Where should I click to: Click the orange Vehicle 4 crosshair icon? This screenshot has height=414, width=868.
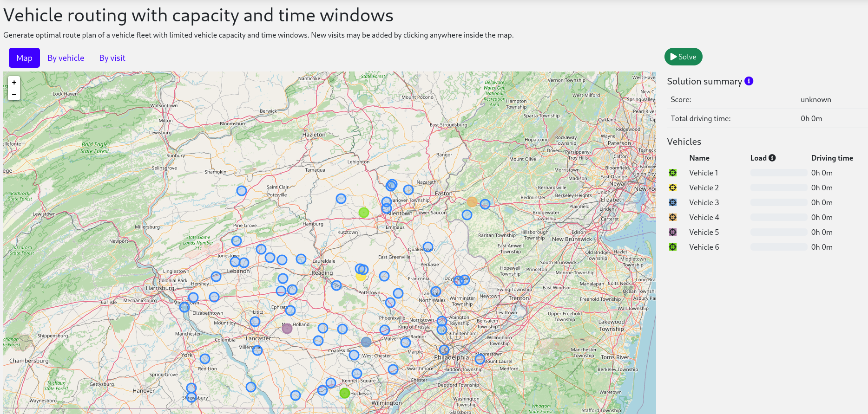(x=672, y=217)
